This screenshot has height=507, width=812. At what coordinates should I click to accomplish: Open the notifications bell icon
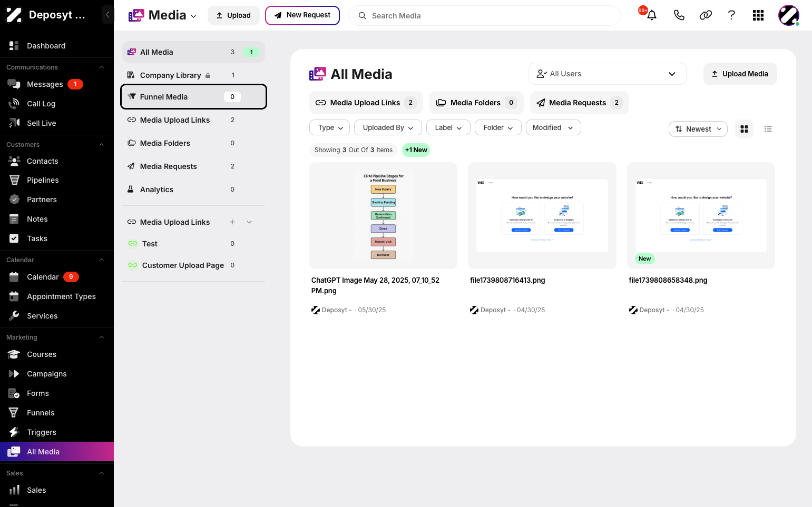pyautogui.click(x=652, y=15)
